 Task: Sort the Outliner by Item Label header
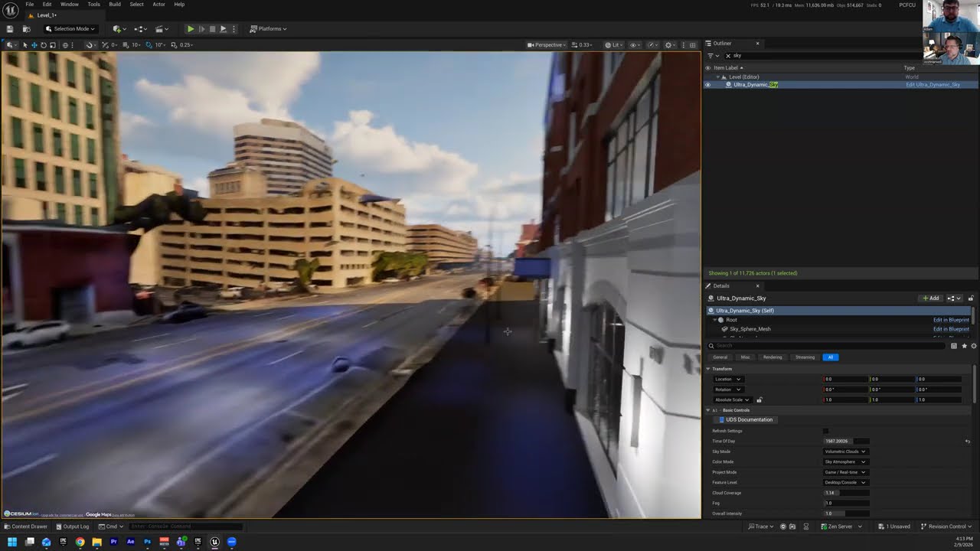728,68
